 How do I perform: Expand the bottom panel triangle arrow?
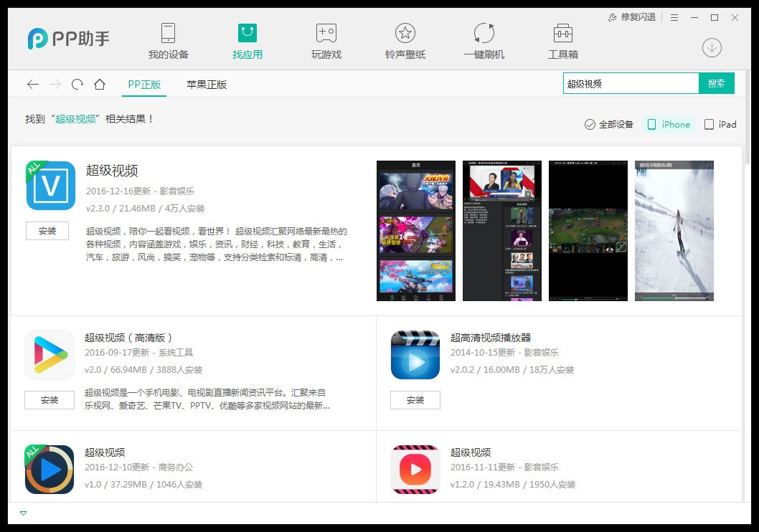click(x=23, y=513)
